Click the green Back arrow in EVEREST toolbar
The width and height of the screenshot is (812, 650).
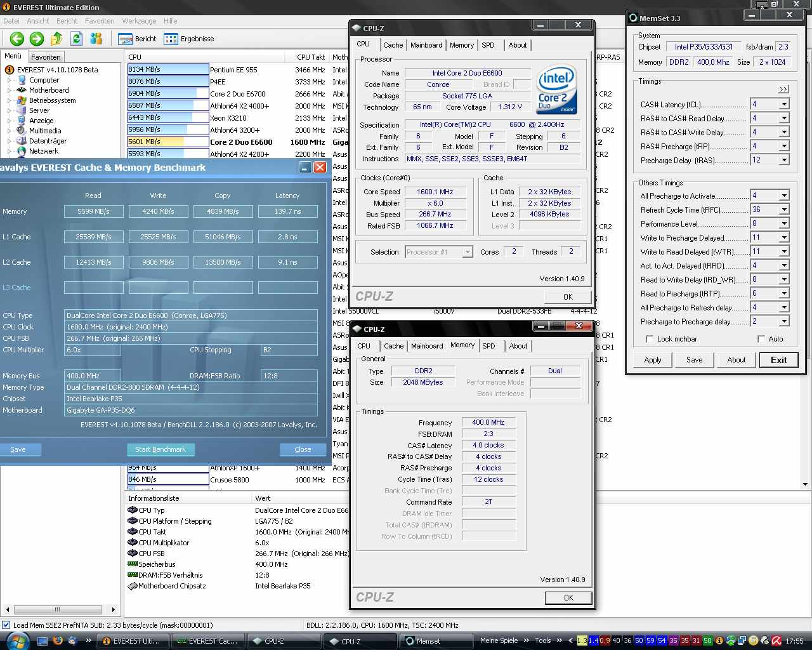(x=17, y=39)
